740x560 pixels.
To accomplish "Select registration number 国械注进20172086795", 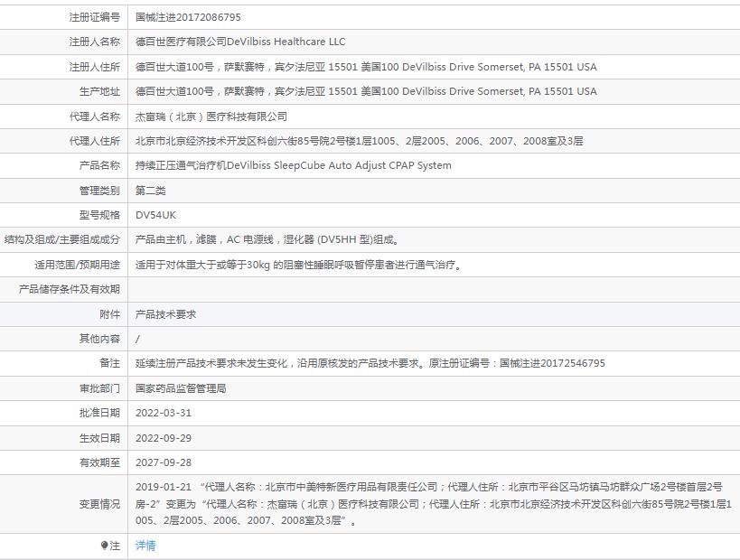I will pos(188,17).
